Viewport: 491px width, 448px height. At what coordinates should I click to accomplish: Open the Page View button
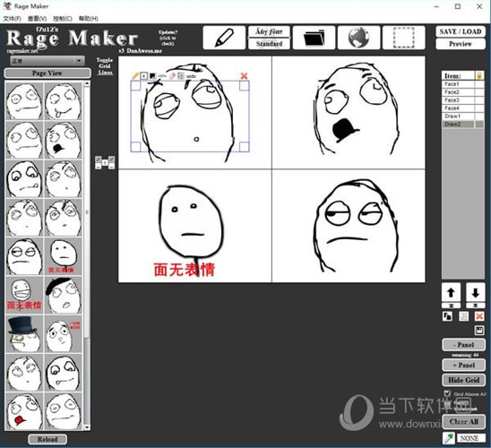(x=47, y=73)
